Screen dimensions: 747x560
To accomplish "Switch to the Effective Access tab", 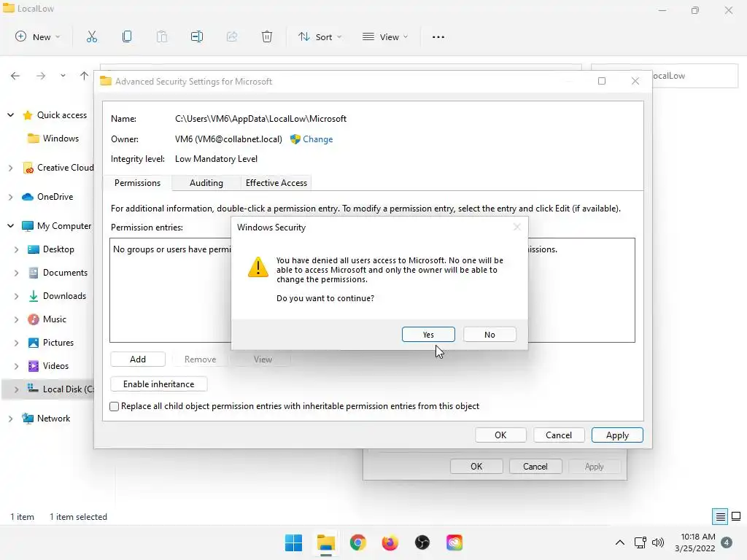I will coord(276,183).
